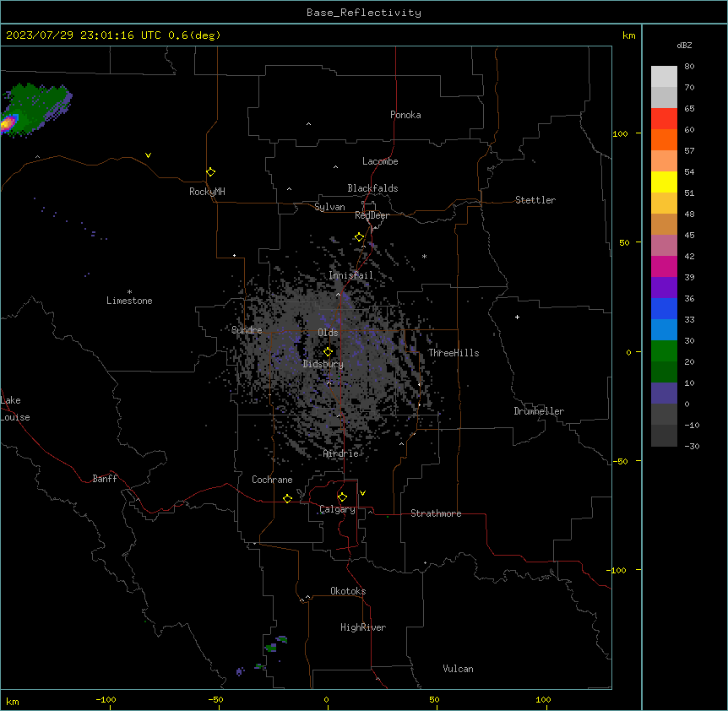Select the light gray 80-70 dBZ legend swatch
The width and height of the screenshot is (728, 711).
(x=664, y=77)
